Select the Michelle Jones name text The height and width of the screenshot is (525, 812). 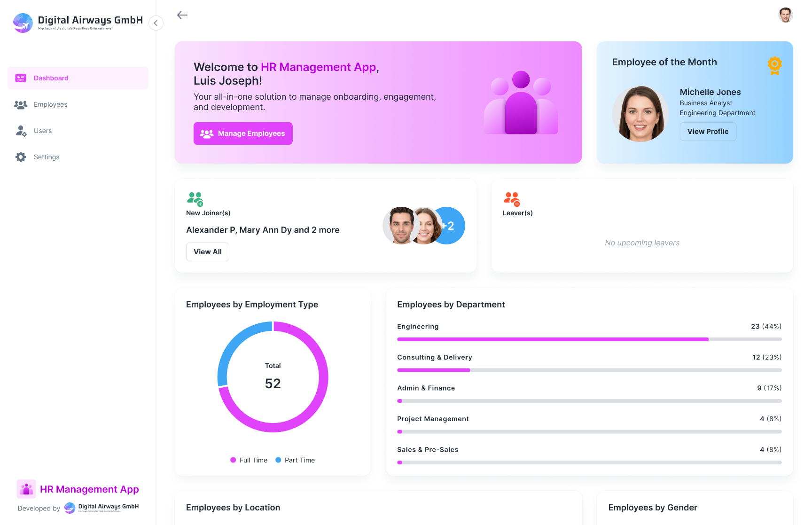(710, 92)
